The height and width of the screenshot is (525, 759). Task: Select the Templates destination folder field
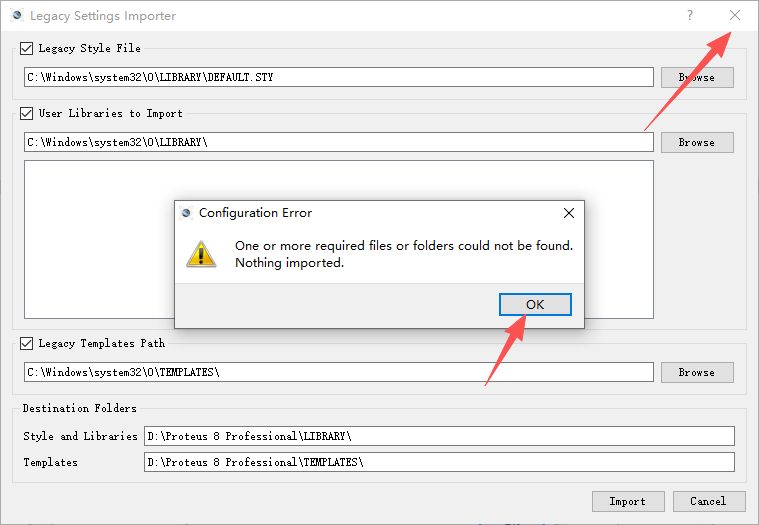[439, 462]
